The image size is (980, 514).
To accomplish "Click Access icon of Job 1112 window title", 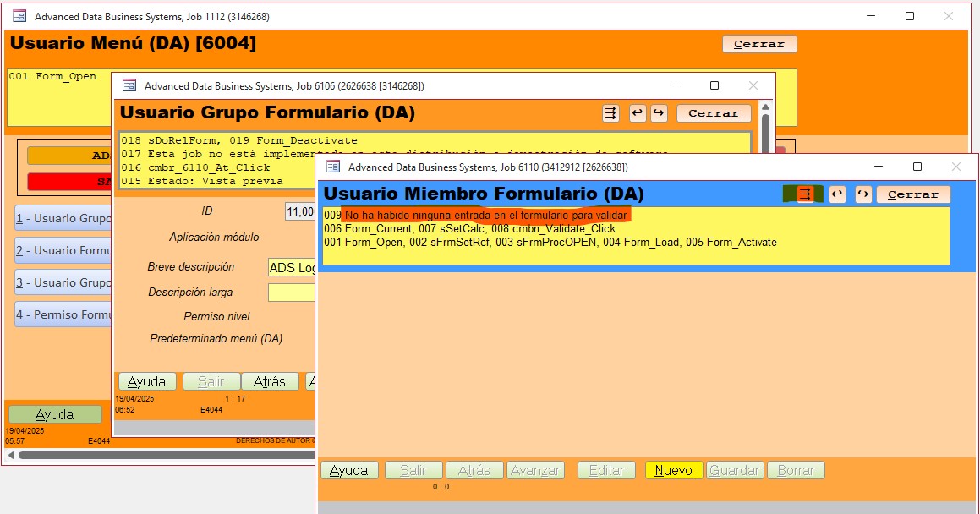I will click(x=19, y=16).
